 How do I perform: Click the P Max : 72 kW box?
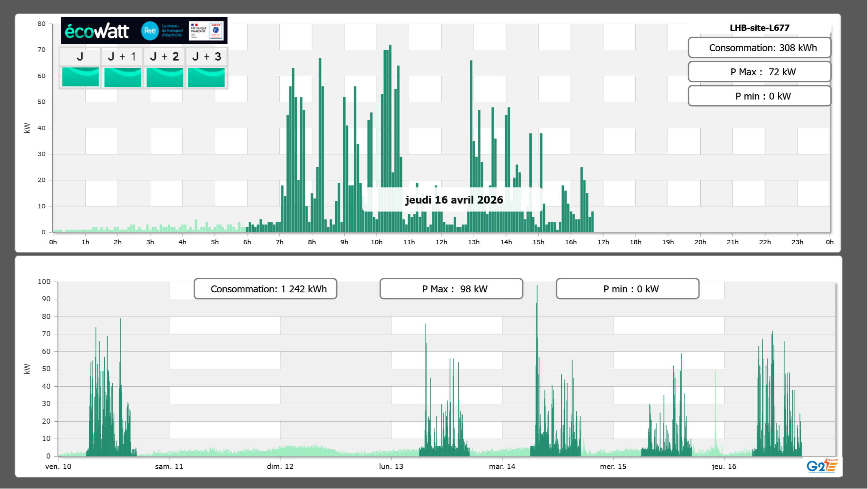pos(759,72)
